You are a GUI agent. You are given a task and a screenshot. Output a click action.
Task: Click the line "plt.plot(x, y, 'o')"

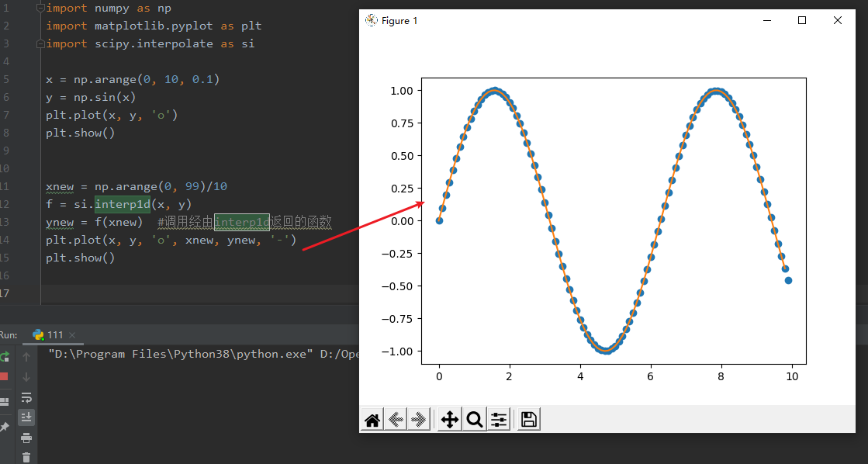[x=112, y=115]
